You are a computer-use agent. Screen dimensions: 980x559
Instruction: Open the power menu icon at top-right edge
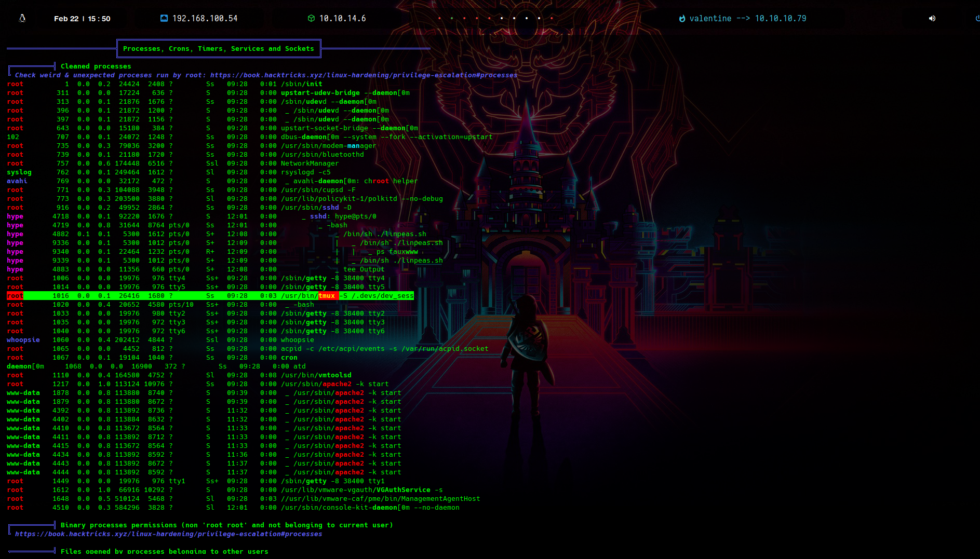pos(977,18)
